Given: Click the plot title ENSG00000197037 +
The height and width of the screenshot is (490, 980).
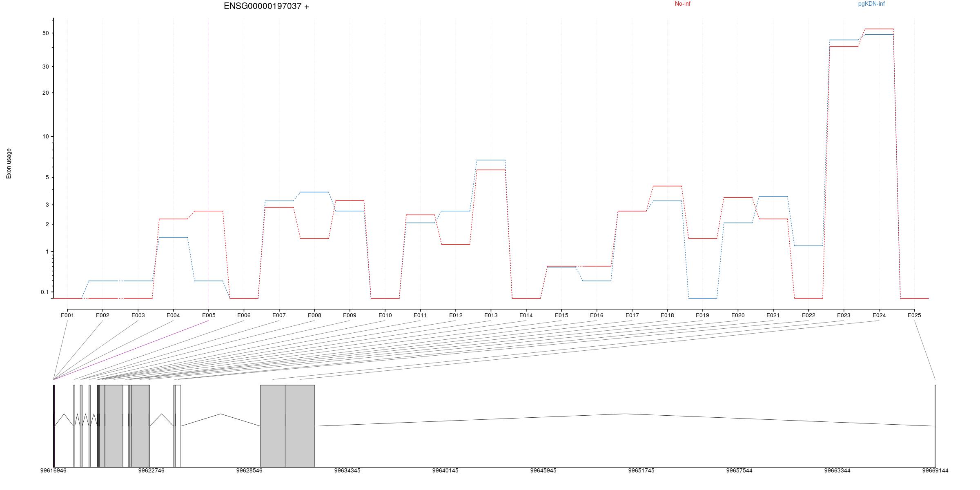Looking at the screenshot, I should (266, 6).
